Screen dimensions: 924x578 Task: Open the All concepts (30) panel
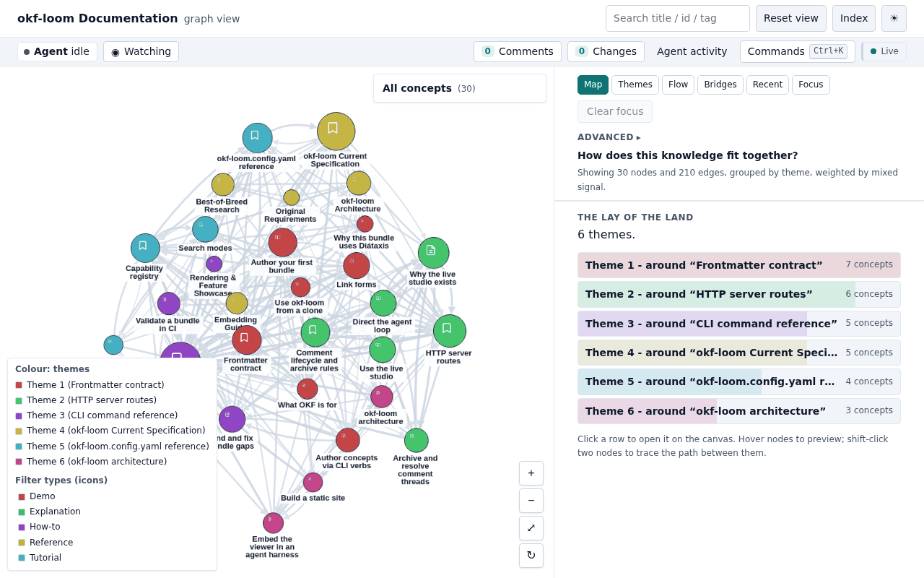coord(460,88)
